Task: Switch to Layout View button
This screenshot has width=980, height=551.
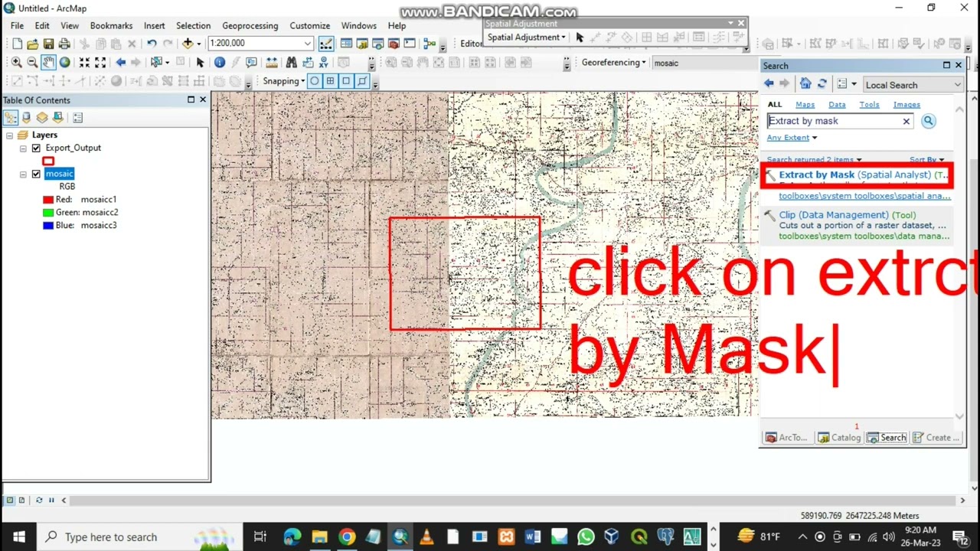Action: tap(21, 500)
